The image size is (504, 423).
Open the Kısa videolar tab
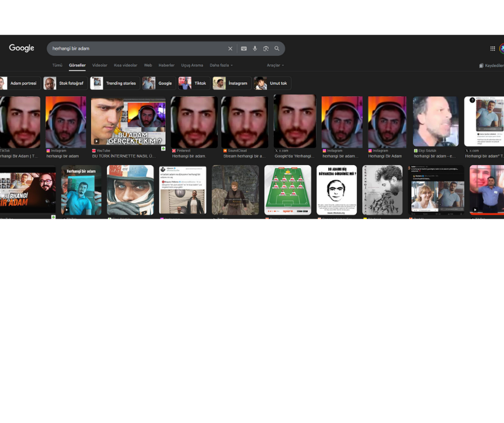click(126, 65)
